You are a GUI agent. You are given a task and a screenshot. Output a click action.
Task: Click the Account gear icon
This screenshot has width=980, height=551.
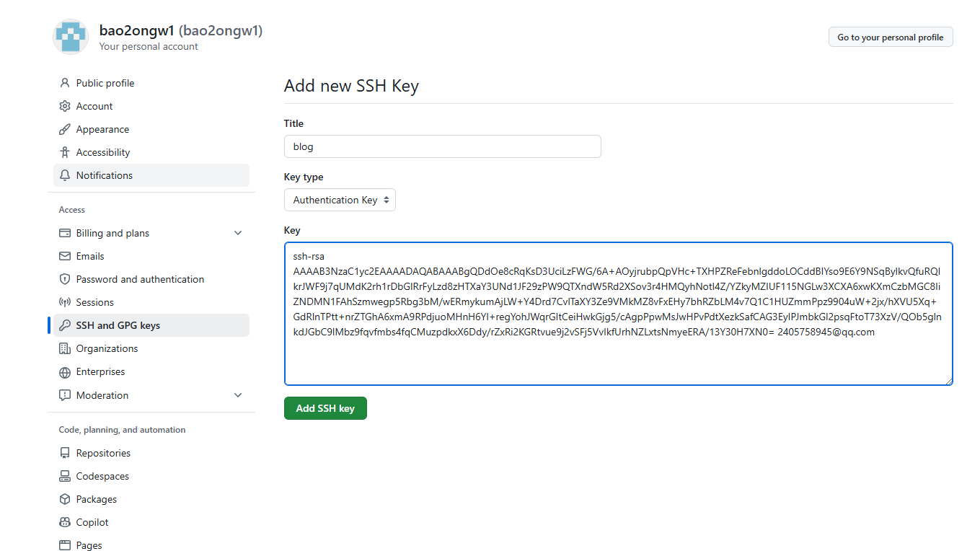click(65, 106)
